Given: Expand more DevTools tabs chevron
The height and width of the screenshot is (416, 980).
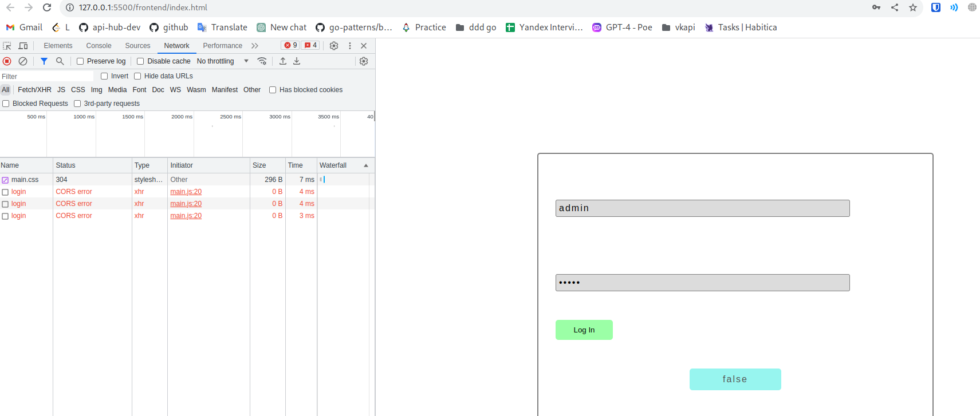Looking at the screenshot, I should 255,46.
